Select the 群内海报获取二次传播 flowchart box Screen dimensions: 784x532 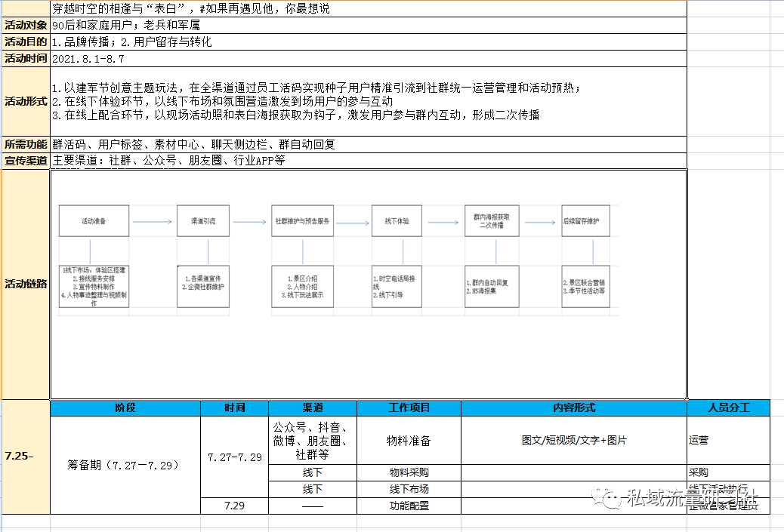[492, 221]
